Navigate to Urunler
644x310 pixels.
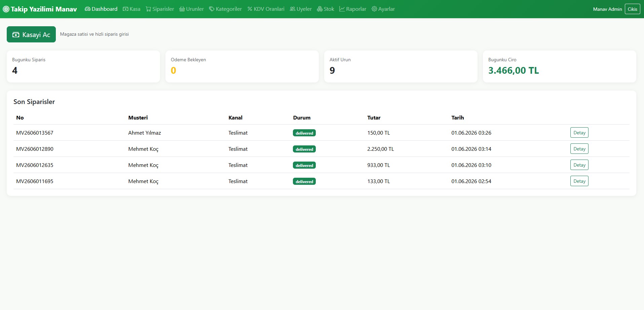191,9
